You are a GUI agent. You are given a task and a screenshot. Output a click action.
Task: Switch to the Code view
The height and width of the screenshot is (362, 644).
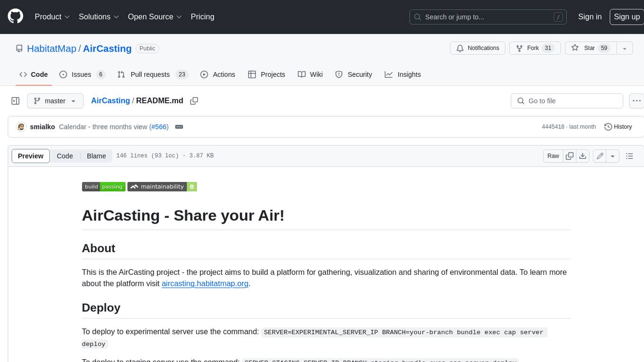(x=65, y=156)
